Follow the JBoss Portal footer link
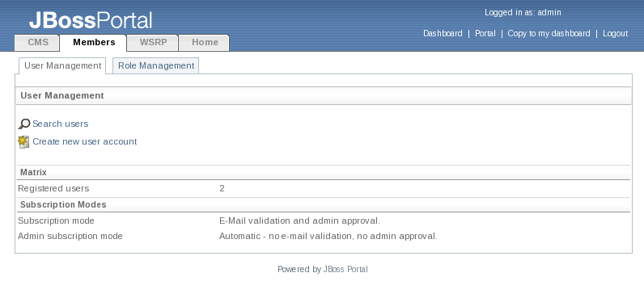Screen dimensions: 644x294 pos(345,270)
